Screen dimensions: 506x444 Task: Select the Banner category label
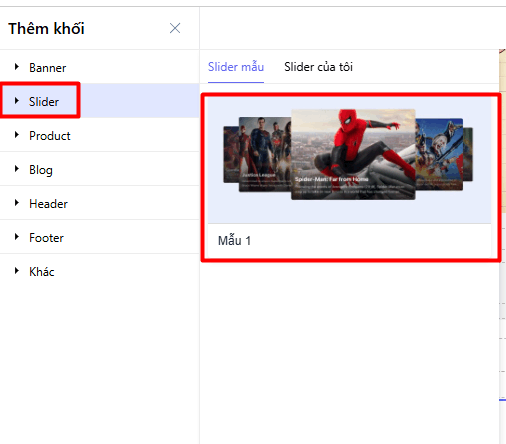(48, 68)
